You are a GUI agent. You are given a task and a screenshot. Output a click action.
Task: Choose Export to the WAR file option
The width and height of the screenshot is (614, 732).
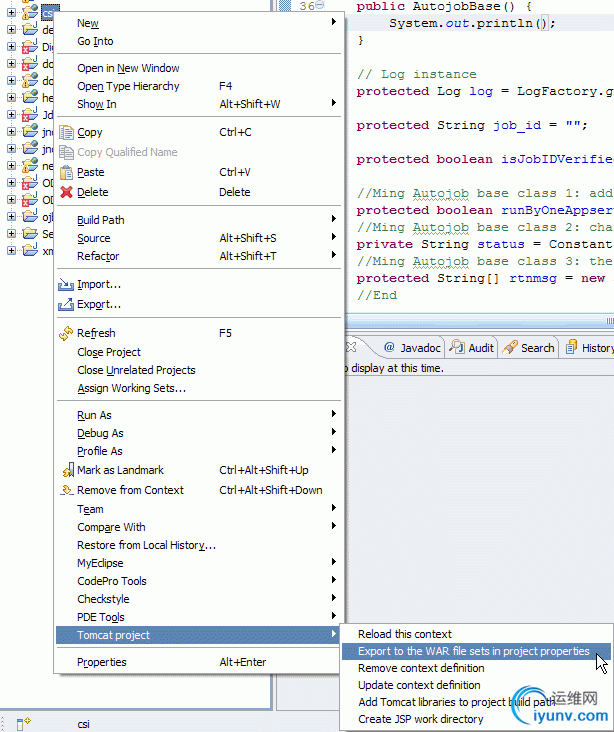pyautogui.click(x=473, y=651)
